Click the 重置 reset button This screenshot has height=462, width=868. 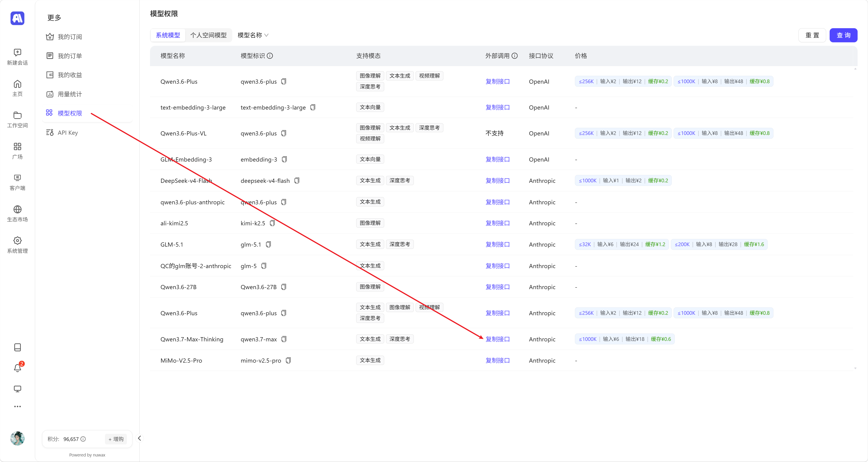click(x=812, y=35)
